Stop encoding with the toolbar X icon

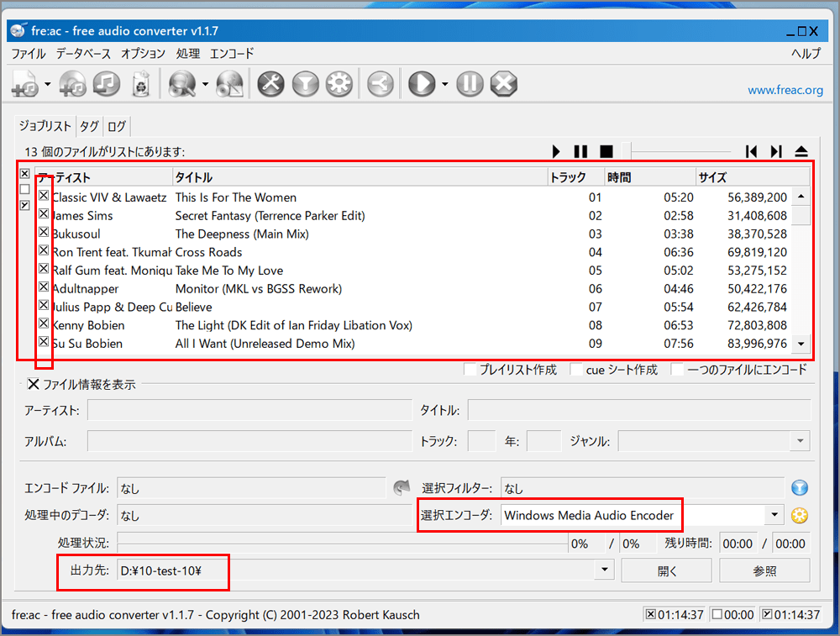pos(502,84)
